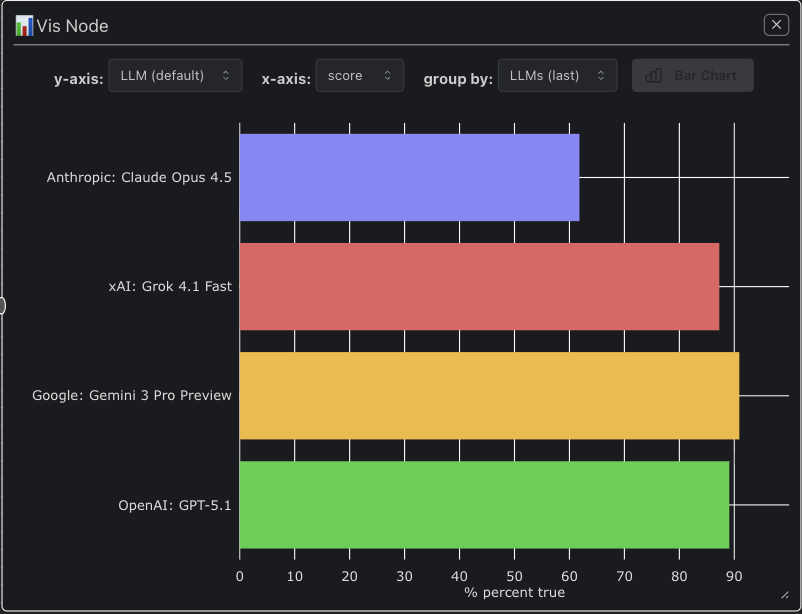Click the 40 tick on x-axis
Image resolution: width=802 pixels, height=614 pixels.
459,577
